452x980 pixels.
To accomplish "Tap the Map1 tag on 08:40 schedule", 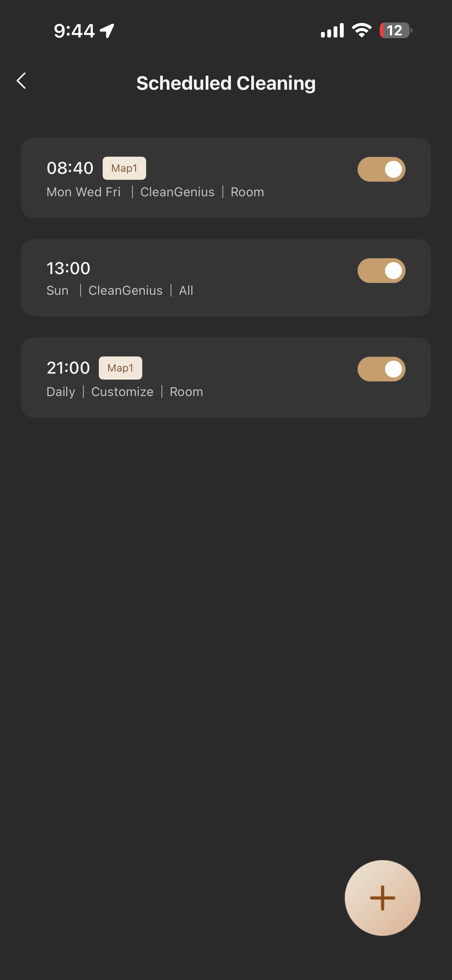I will click(x=124, y=168).
